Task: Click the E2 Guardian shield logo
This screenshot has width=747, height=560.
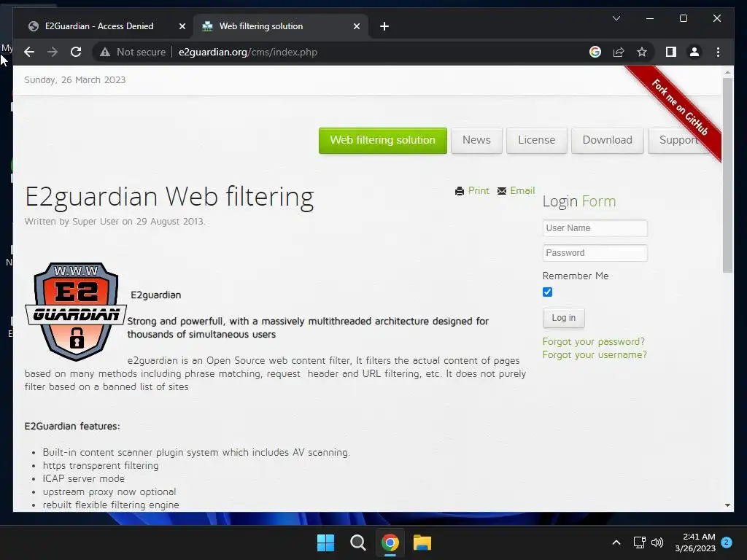Action: coord(76,311)
